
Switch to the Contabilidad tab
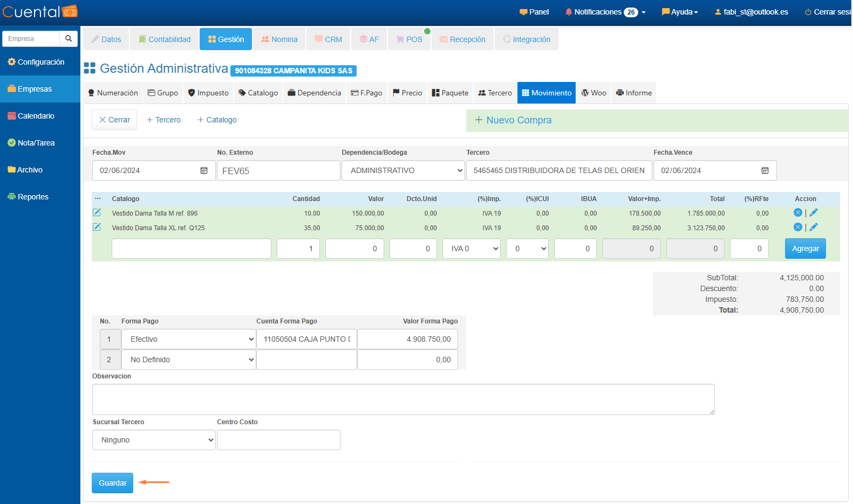(164, 39)
